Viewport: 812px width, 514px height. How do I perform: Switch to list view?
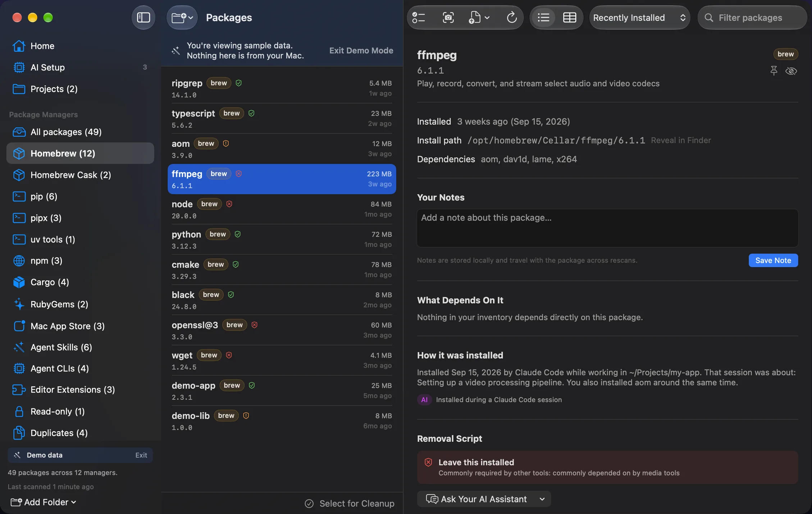543,17
